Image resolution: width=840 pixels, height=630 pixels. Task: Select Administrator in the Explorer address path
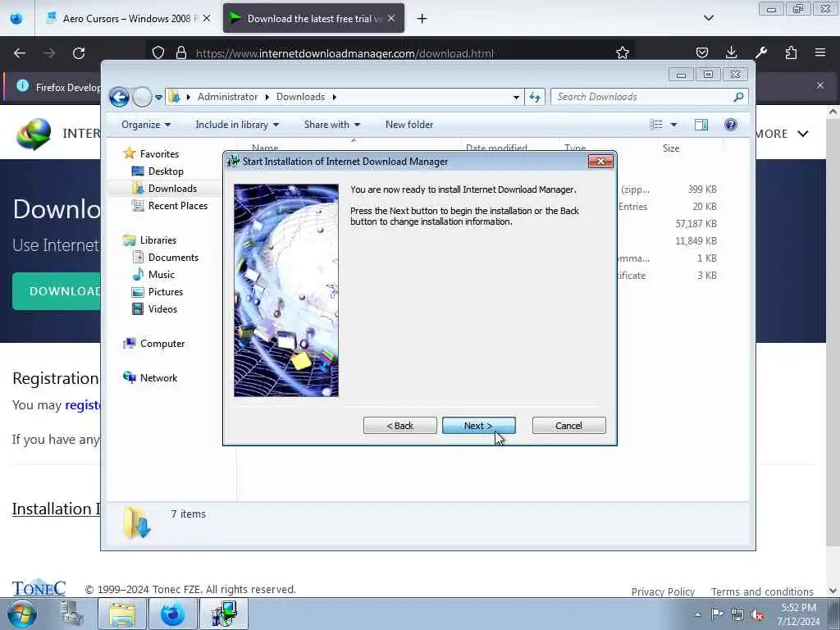[x=227, y=97]
